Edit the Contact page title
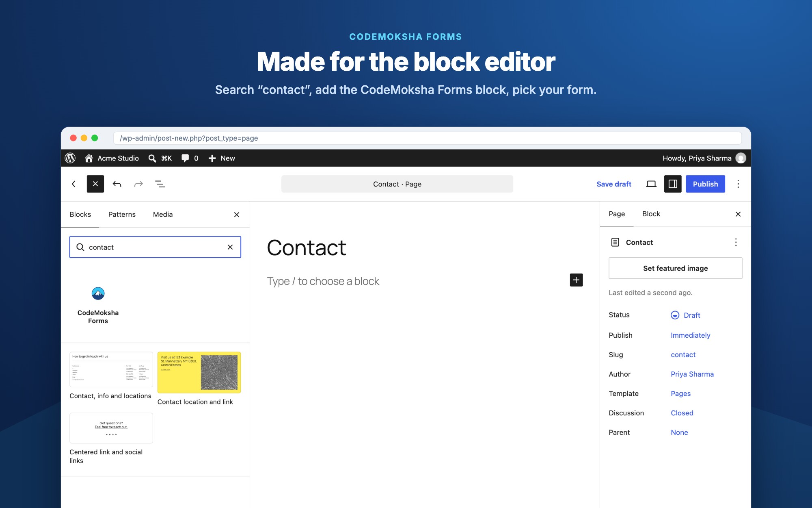 [x=307, y=248]
